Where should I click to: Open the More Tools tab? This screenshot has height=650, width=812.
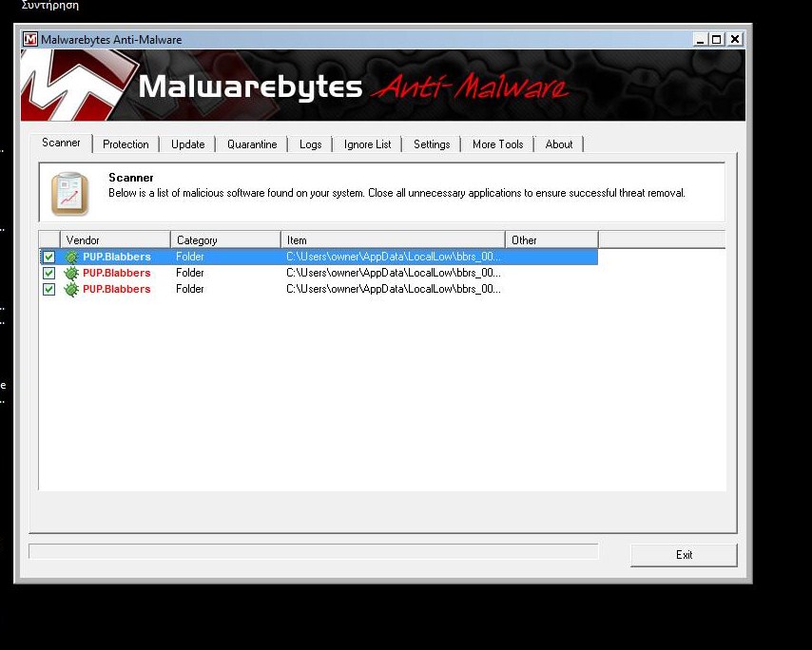tap(498, 144)
